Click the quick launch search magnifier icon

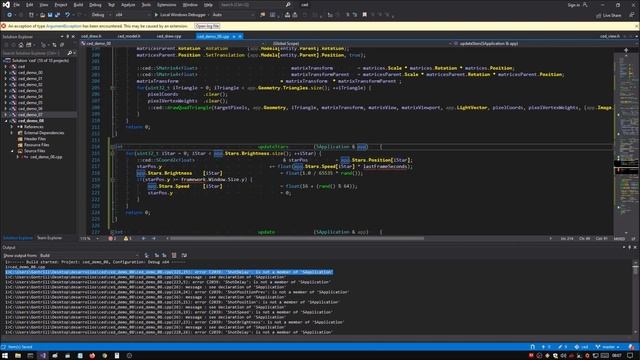coord(288,5)
